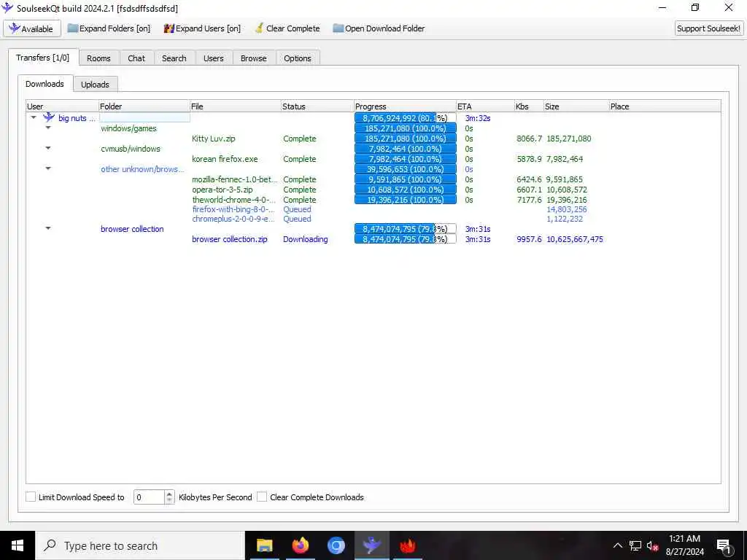Click Clear Complete in toolbar

pyautogui.click(x=287, y=28)
